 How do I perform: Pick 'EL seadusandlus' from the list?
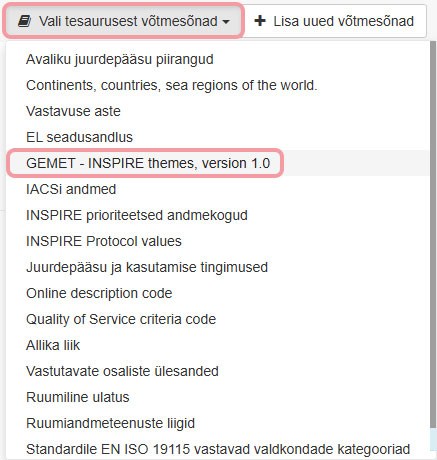click(x=79, y=137)
